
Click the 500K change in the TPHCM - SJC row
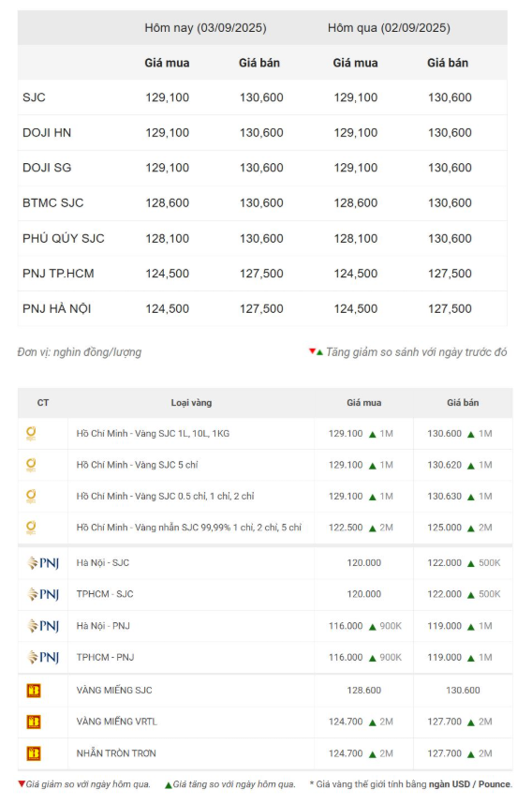point(490,594)
